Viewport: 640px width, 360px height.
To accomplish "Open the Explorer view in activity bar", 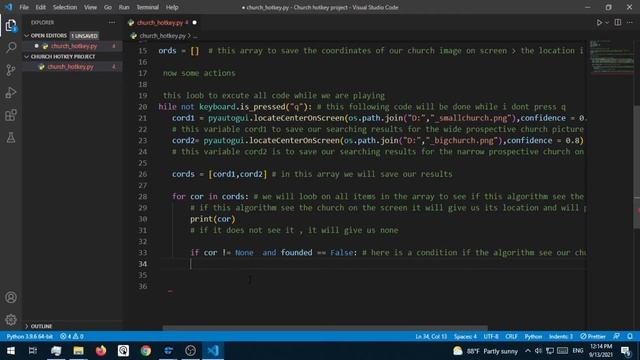I will pyautogui.click(x=11, y=26).
